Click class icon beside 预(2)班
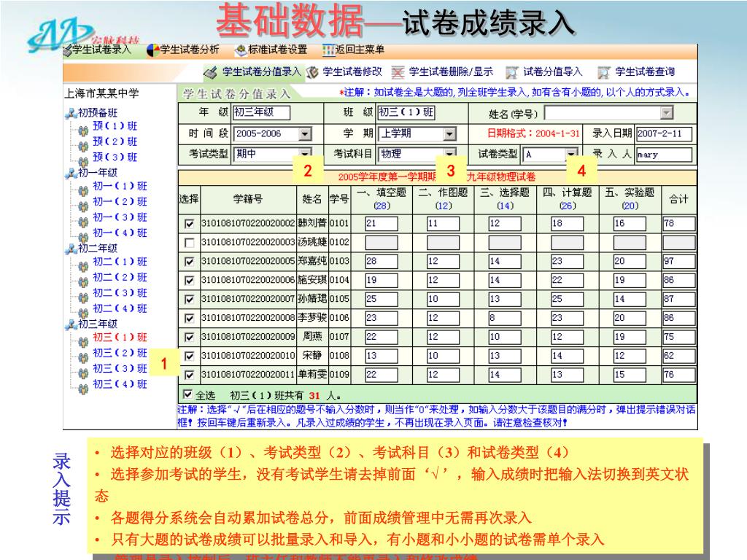The height and width of the screenshot is (560, 747). (x=83, y=146)
